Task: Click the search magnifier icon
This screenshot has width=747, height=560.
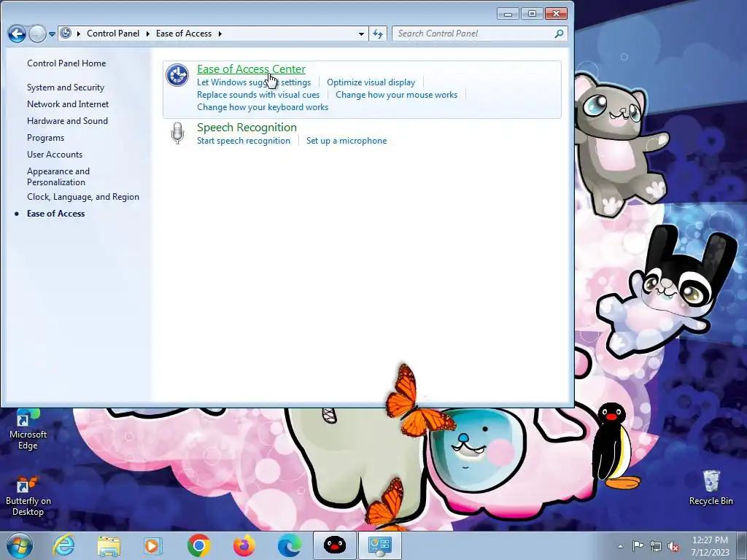Action: point(560,34)
